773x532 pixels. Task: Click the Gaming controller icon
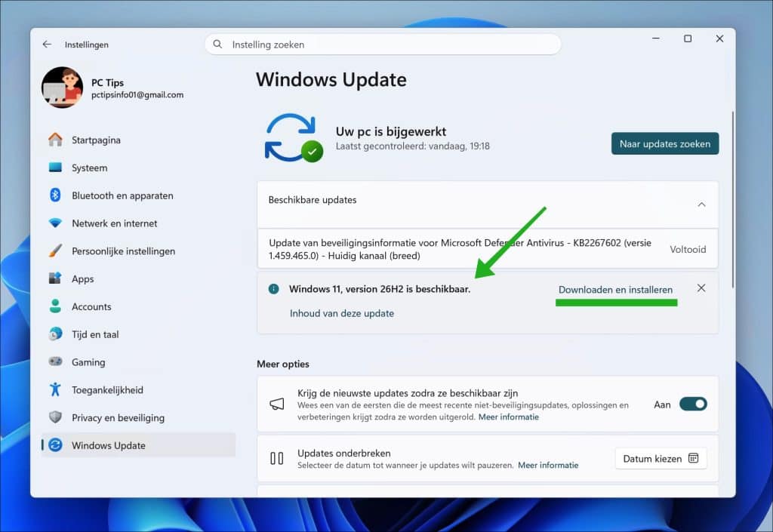coord(55,361)
